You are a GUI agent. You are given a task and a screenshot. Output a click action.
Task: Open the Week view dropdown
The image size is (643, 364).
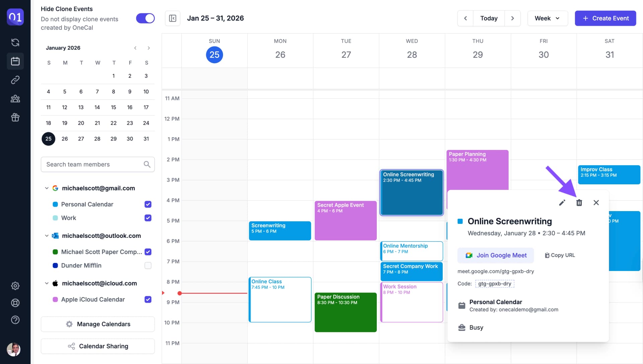pos(547,18)
